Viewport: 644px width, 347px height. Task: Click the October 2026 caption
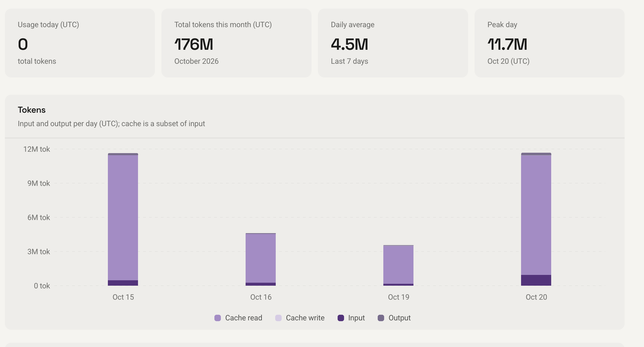pyautogui.click(x=196, y=61)
